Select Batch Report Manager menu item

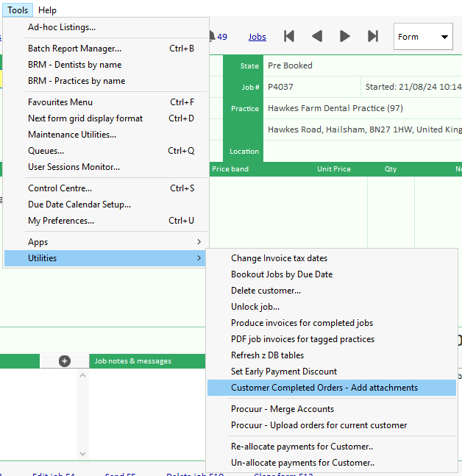click(x=74, y=49)
